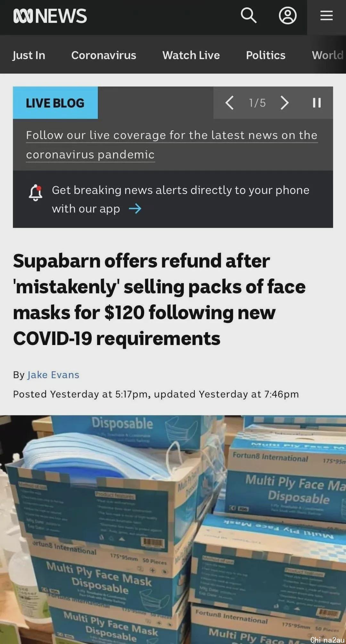Open the face mask boxes article image
The image size is (346, 644).
173,529
